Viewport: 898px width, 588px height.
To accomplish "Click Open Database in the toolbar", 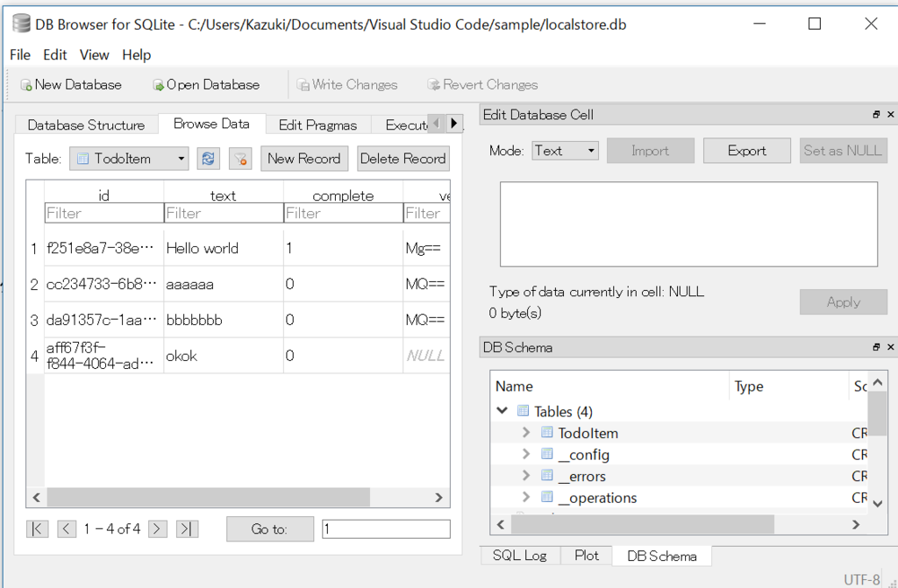I will pos(205,85).
